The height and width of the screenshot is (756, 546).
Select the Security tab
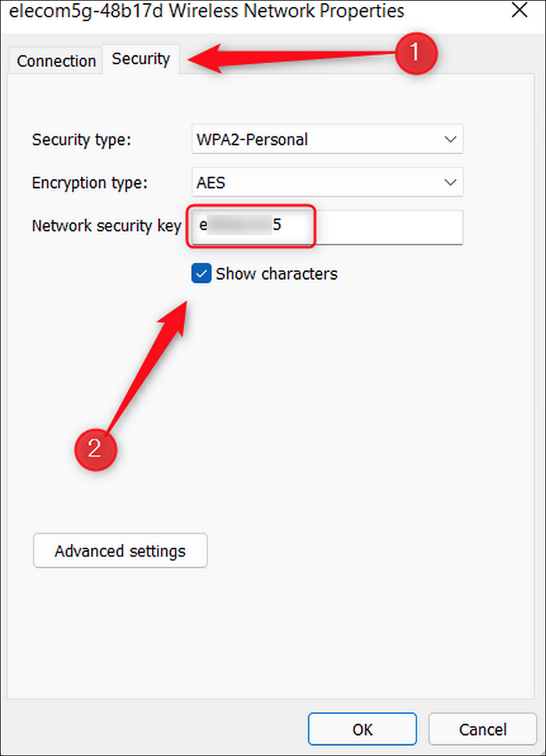(x=140, y=58)
